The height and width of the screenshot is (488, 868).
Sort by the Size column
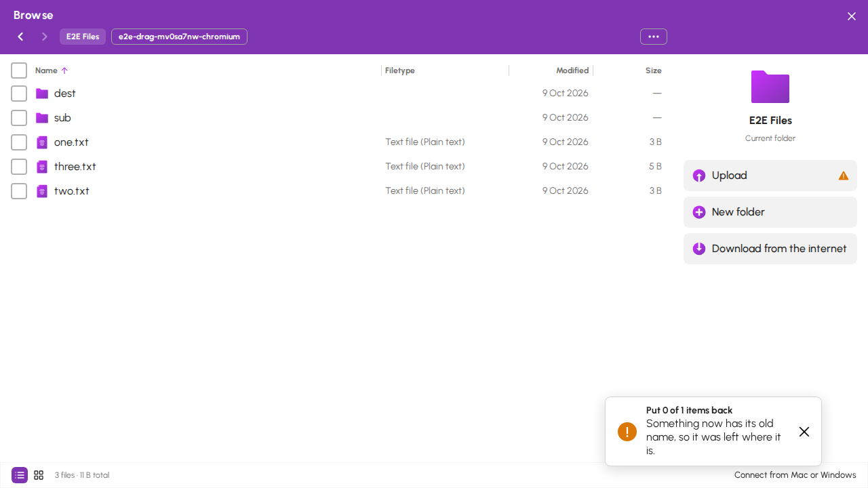click(654, 70)
